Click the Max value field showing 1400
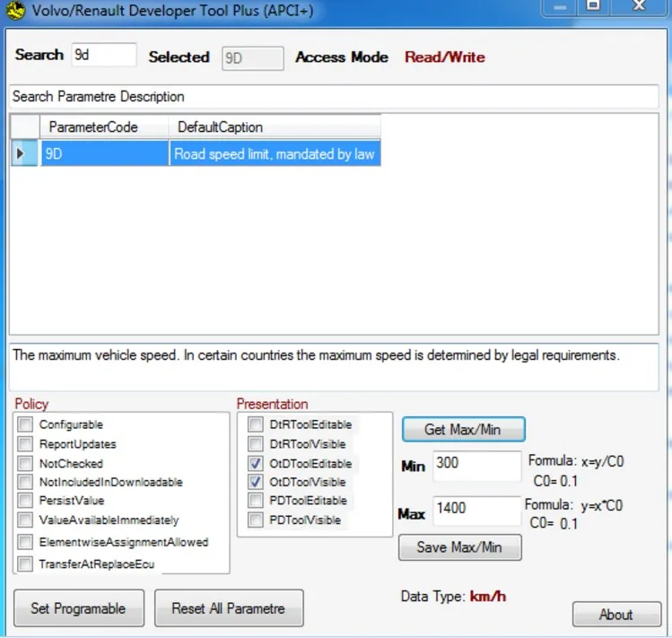The image size is (672, 638). [477, 511]
